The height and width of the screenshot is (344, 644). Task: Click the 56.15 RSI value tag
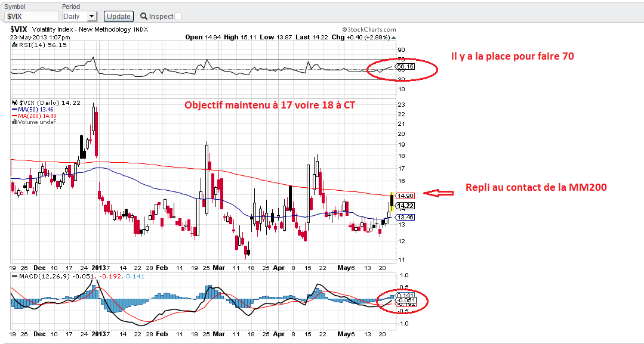(x=405, y=67)
